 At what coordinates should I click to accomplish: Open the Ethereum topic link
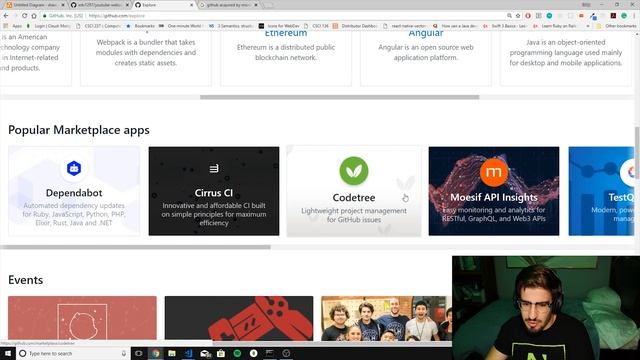[286, 33]
